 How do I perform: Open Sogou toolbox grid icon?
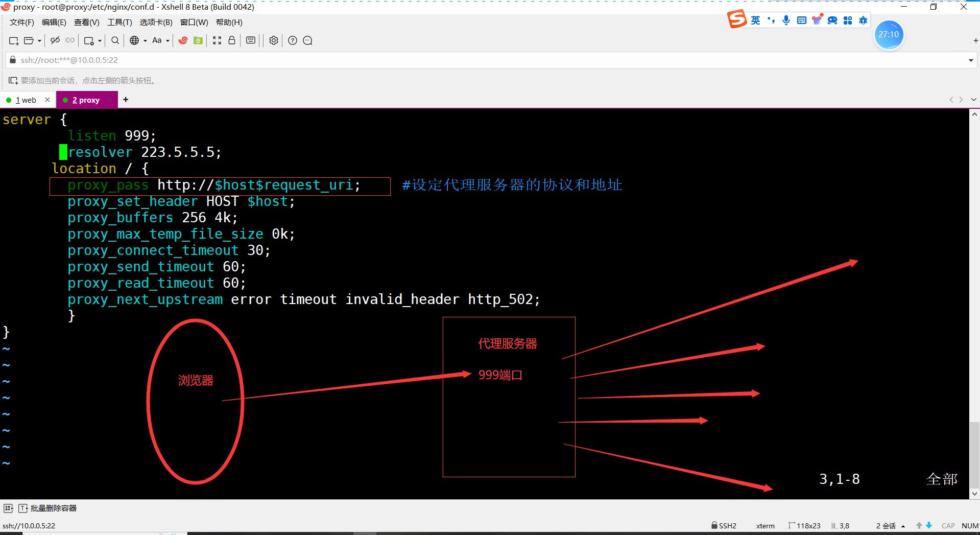[848, 20]
